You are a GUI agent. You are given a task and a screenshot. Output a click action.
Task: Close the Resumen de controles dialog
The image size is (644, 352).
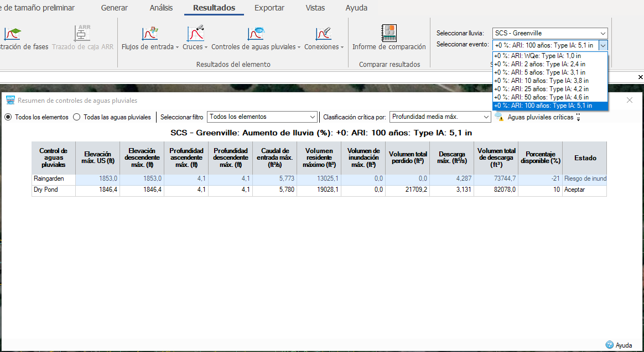(x=630, y=100)
